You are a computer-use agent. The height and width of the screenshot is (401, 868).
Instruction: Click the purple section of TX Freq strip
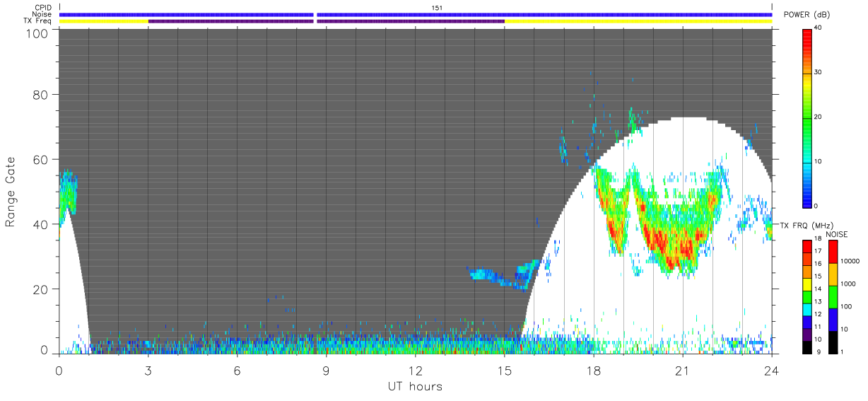coord(327,21)
